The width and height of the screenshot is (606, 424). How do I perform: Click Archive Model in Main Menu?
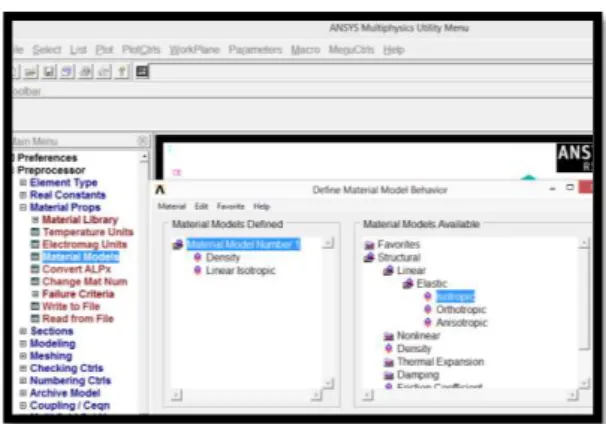pyautogui.click(x=65, y=393)
